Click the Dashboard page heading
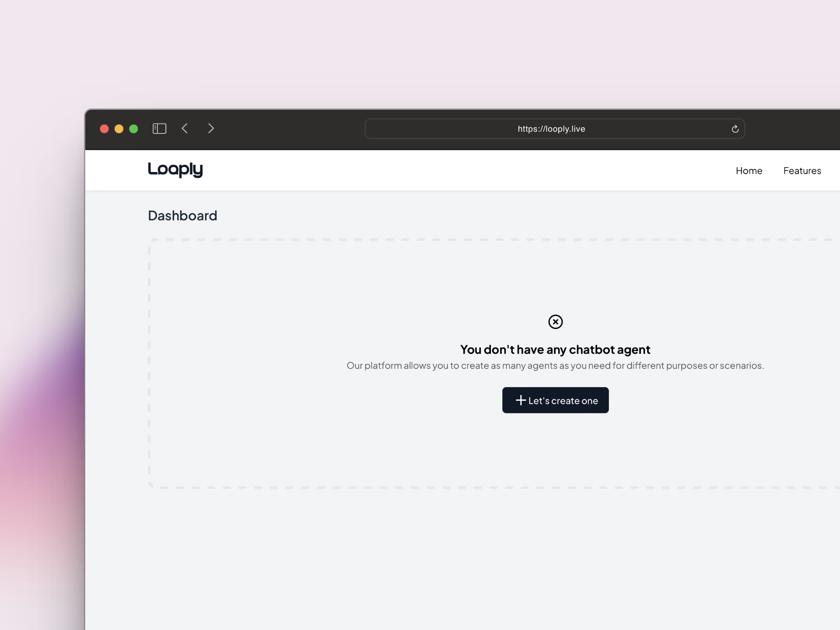This screenshot has height=630, width=840. (x=182, y=216)
